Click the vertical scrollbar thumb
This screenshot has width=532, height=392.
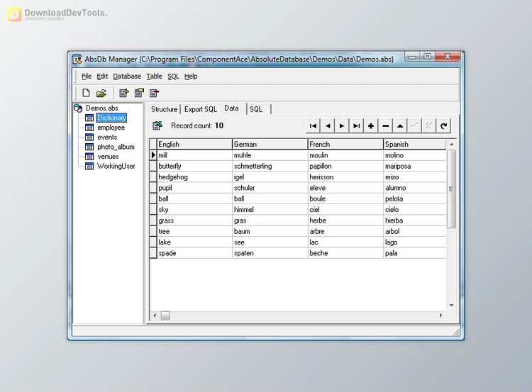pyautogui.click(x=451, y=189)
